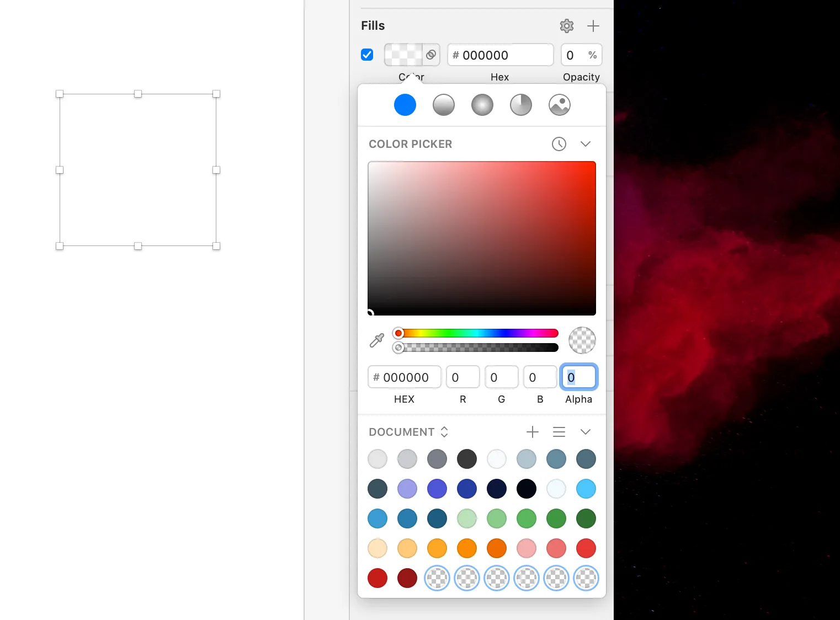Select the image fill type
The height and width of the screenshot is (620, 840).
[559, 105]
